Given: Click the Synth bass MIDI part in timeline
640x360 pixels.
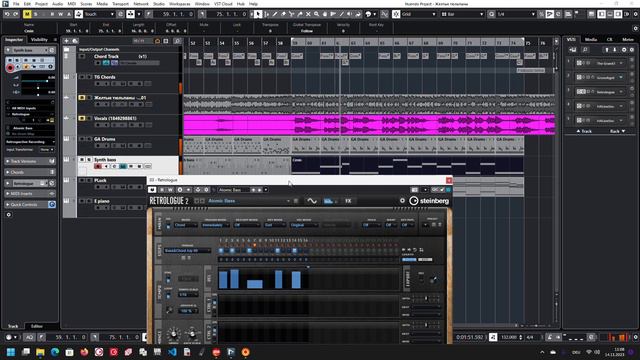Looking at the screenshot, I should [407, 165].
